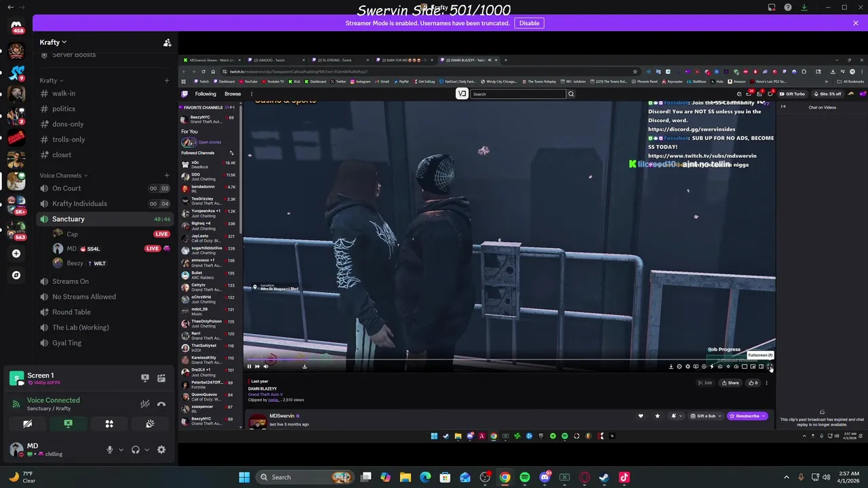
Task: Click Resubscribe button on MDSwervin channel
Action: pos(747,416)
